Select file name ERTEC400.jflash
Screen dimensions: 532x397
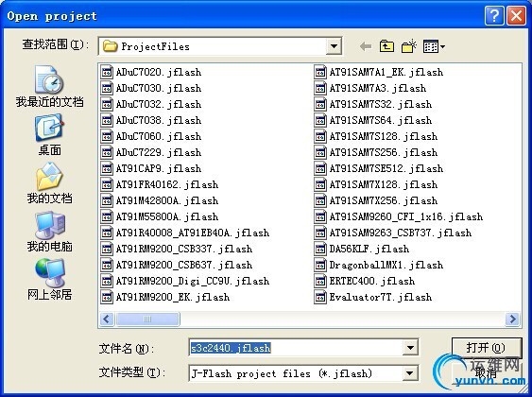pos(372,281)
